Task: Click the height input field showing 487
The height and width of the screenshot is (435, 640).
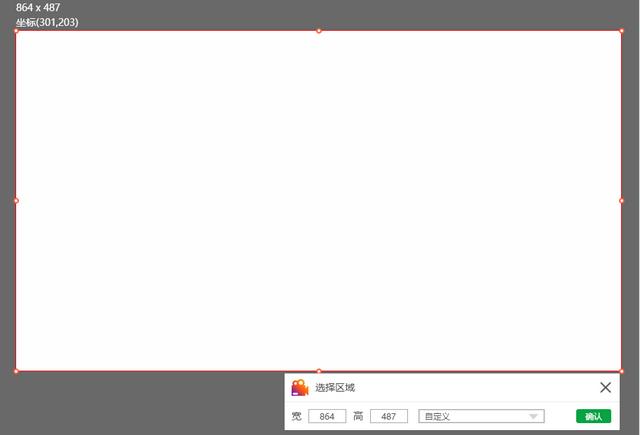Action: point(388,416)
